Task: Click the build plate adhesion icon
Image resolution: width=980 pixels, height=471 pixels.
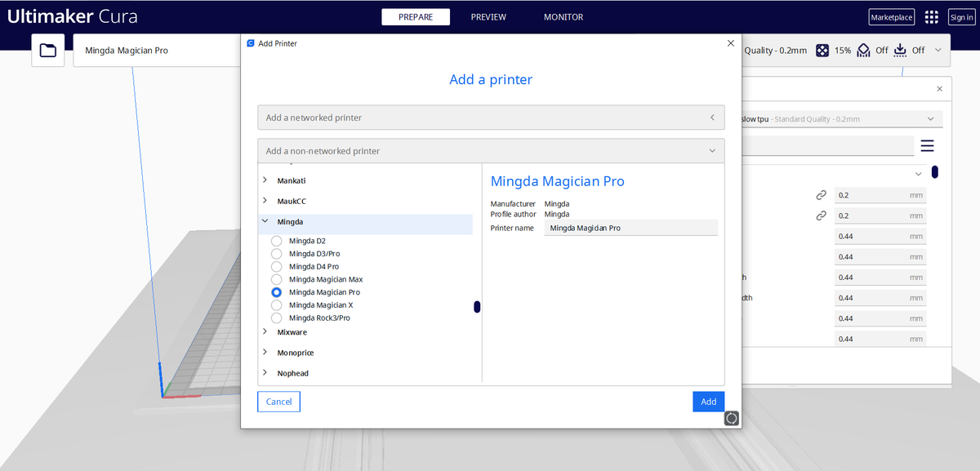Action: (899, 50)
